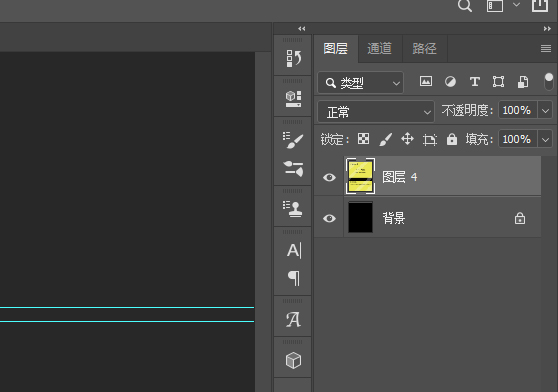Open the Character panel icon
558x392 pixels.
pyautogui.click(x=294, y=250)
